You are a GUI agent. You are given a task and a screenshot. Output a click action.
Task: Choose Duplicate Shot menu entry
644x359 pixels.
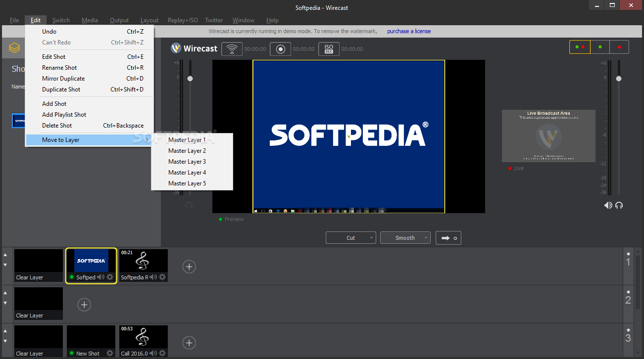coord(90,90)
